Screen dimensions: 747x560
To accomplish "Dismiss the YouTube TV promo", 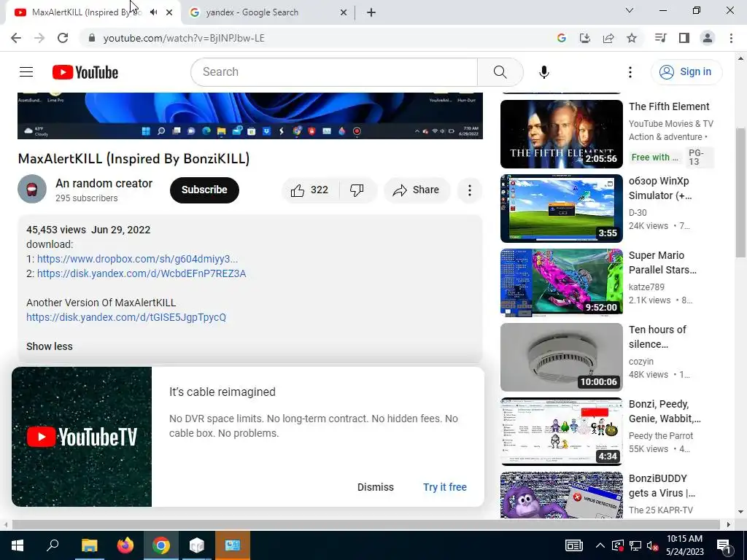I will (x=376, y=487).
